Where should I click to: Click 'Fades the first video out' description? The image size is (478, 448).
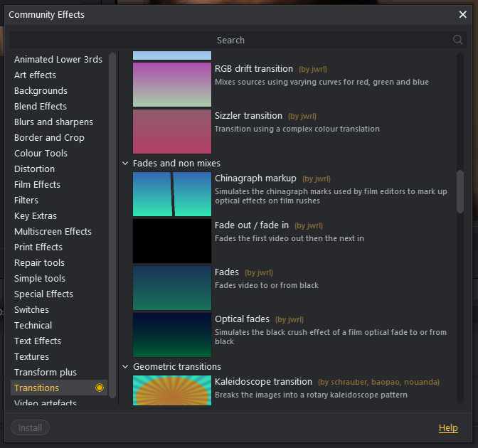[289, 238]
